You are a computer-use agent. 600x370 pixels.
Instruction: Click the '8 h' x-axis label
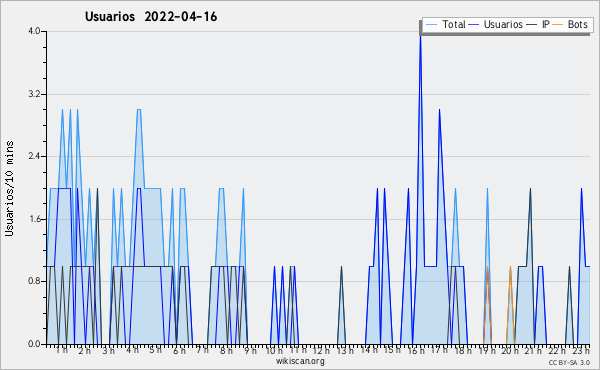[x=226, y=350]
